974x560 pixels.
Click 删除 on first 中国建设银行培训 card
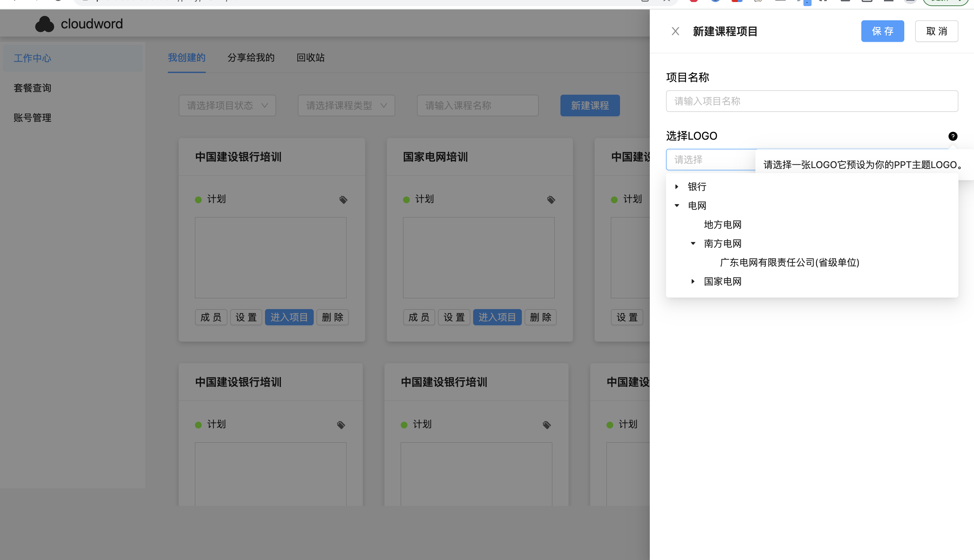(x=332, y=317)
